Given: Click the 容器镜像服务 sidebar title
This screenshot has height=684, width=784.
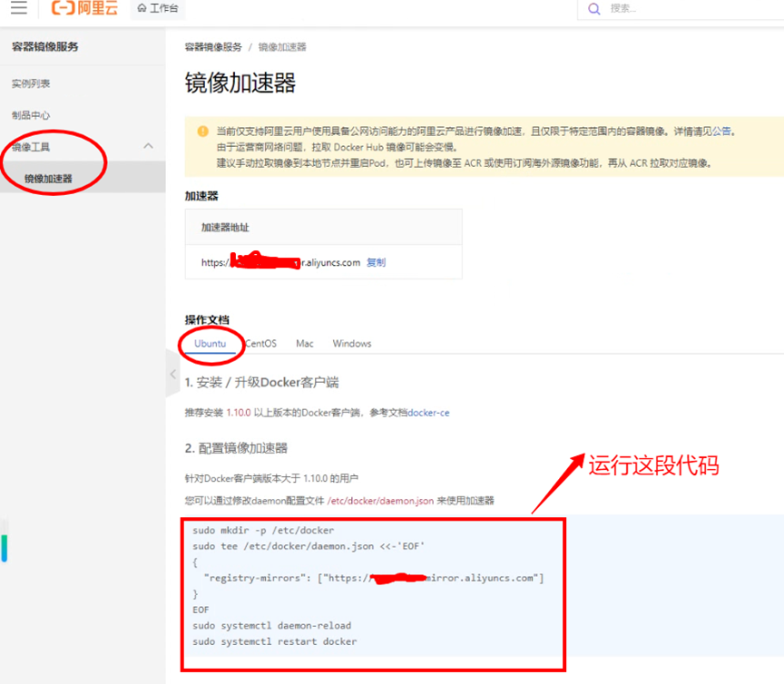Looking at the screenshot, I should coord(45,46).
